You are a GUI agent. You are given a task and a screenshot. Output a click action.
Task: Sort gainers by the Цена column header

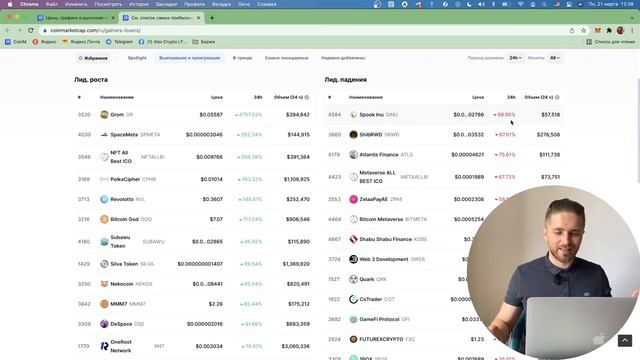pos(217,97)
